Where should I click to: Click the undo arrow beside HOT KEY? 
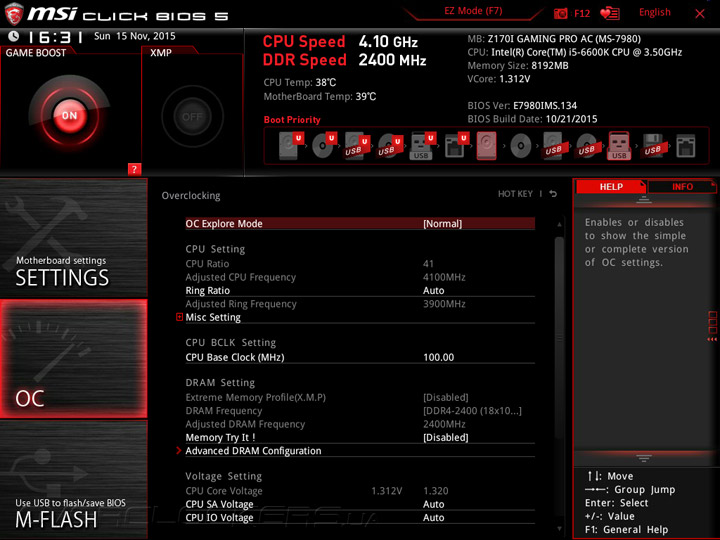pos(553,194)
